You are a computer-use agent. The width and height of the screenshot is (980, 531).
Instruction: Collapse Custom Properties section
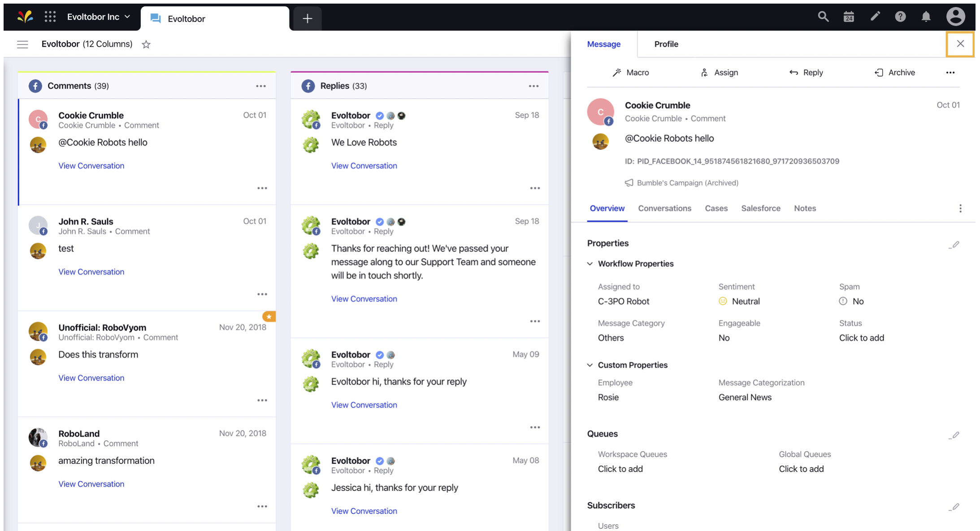590,365
